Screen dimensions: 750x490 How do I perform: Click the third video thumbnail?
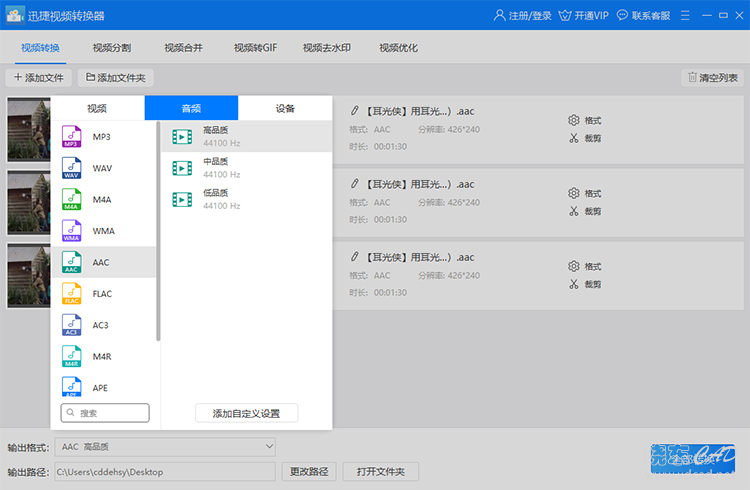[x=29, y=276]
